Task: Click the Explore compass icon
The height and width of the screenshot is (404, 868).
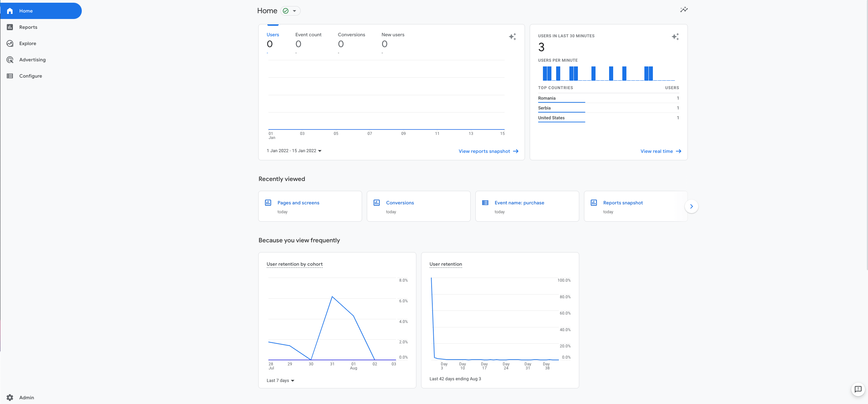Action: pyautogui.click(x=10, y=43)
